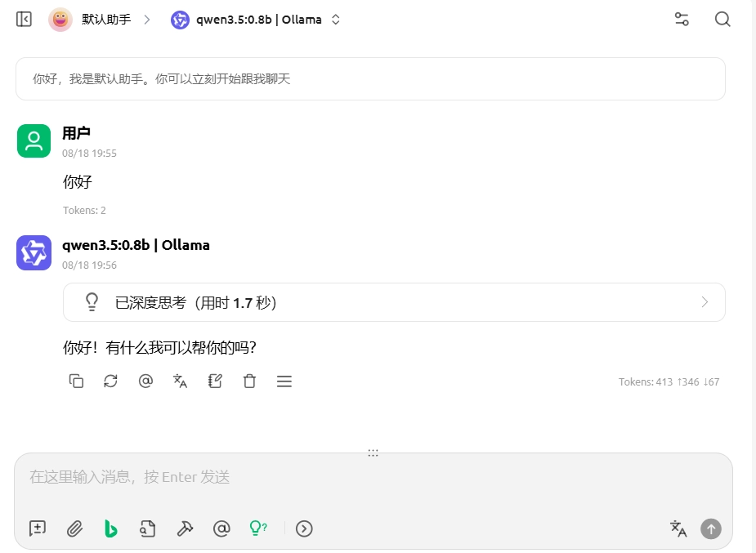Image resolution: width=756 pixels, height=553 pixels.
Task: Click the user timestamp 08/18 19:55
Action: click(x=89, y=154)
